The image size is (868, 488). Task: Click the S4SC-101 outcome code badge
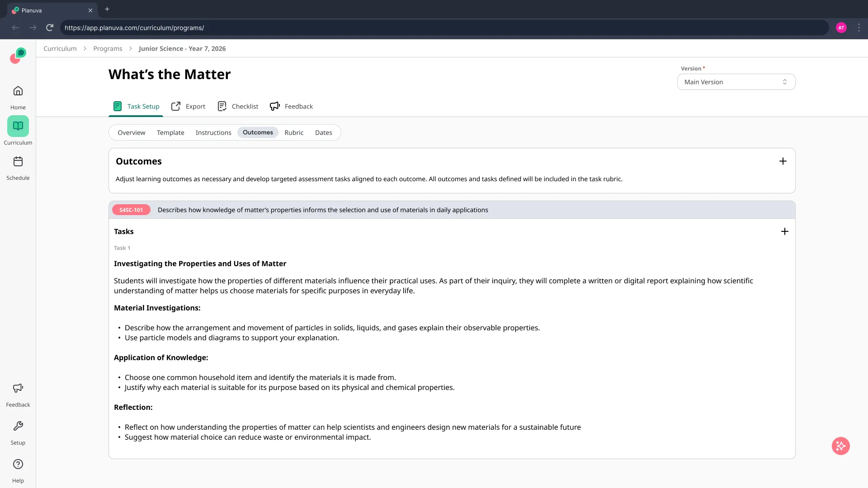(x=131, y=210)
